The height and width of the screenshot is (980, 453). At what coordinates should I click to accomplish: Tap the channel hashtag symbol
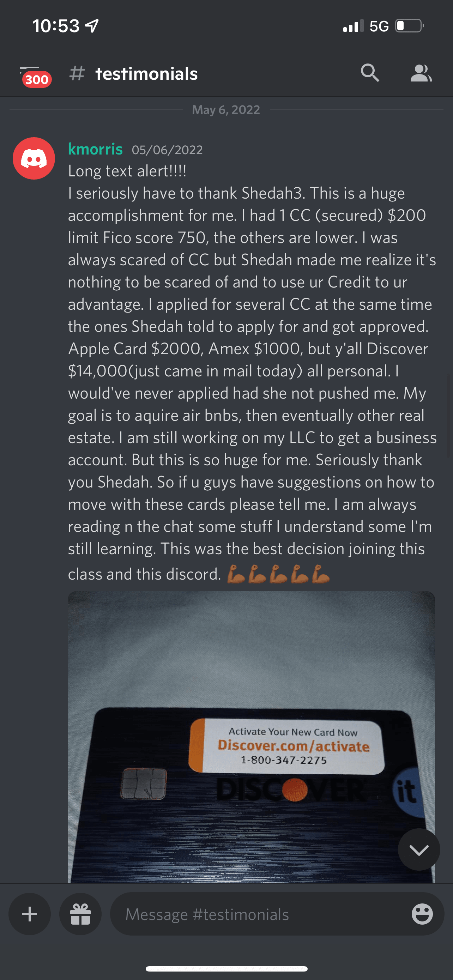click(77, 73)
